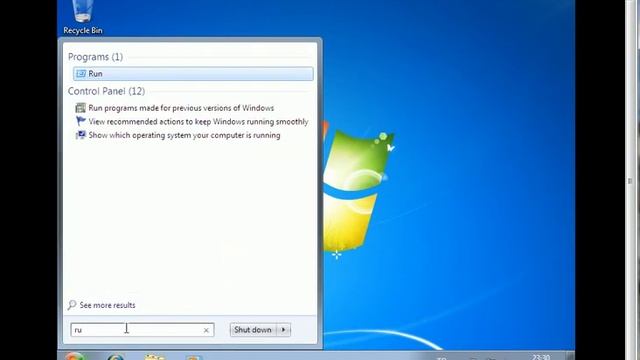640x360 pixels.
Task: Click the Run program icon
Action: pyautogui.click(x=81, y=74)
